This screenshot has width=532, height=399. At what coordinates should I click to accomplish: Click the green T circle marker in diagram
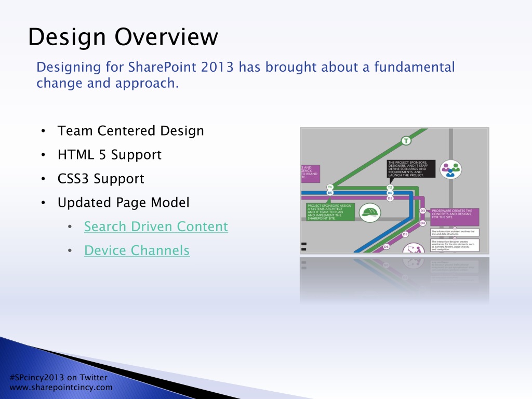point(406,141)
